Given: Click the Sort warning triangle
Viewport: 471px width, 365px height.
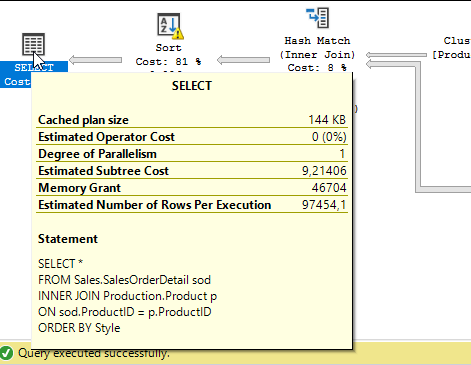Looking at the screenshot, I should [x=178, y=34].
